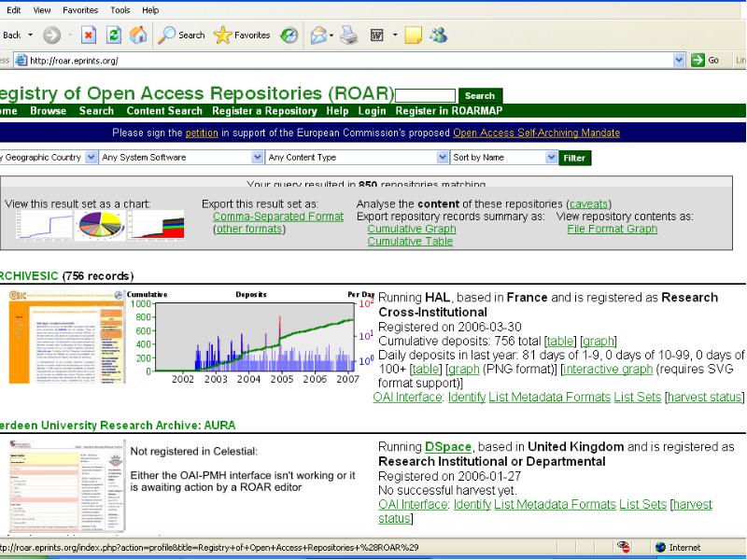This screenshot has width=747, height=560.
Task: Click Login in the ROAR navigation bar
Action: tap(372, 110)
